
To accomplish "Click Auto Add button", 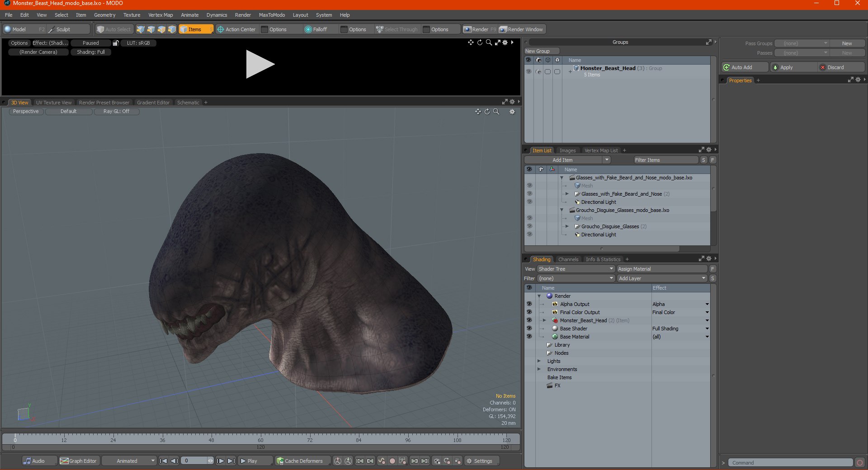I will click(x=745, y=67).
